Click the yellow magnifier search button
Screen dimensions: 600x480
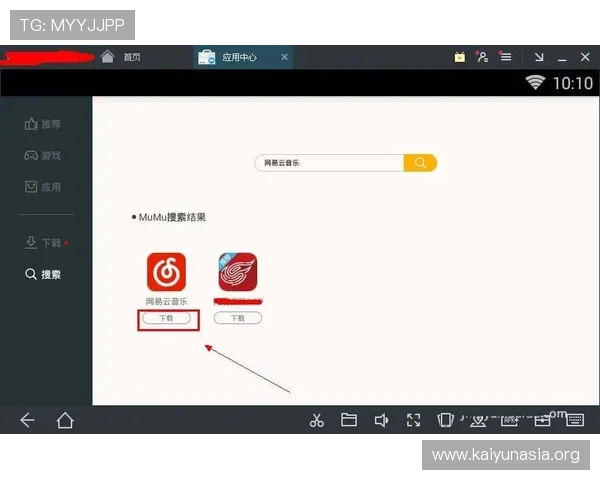(420, 163)
